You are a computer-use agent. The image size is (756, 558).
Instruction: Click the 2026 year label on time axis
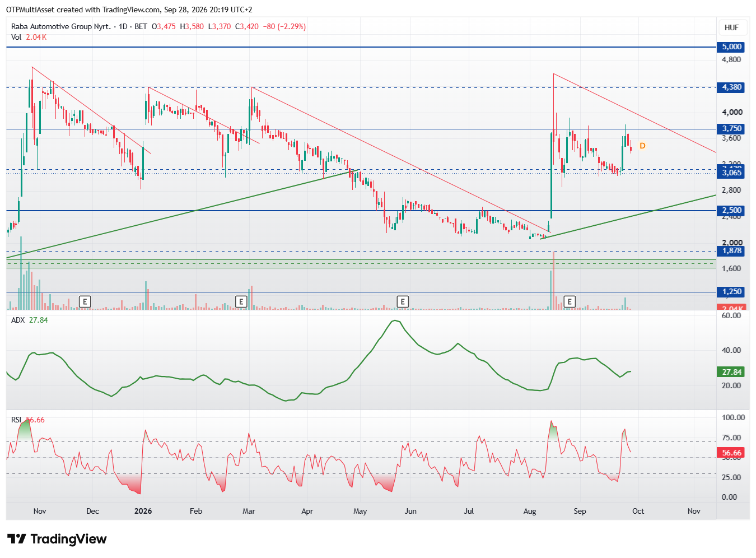(x=143, y=511)
